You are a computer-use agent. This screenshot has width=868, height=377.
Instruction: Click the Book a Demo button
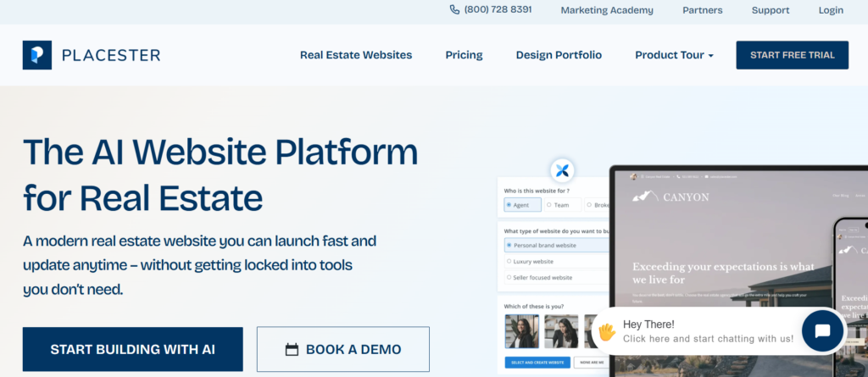(x=343, y=349)
